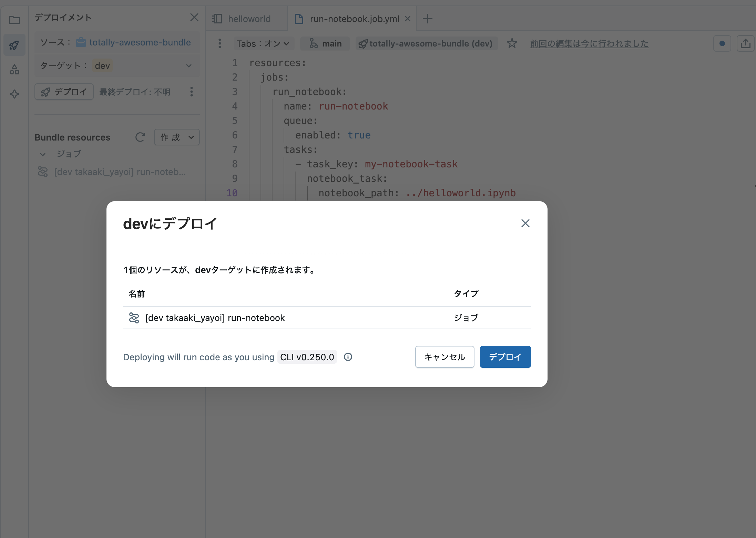Refresh the Bundle resources list

(x=140, y=137)
